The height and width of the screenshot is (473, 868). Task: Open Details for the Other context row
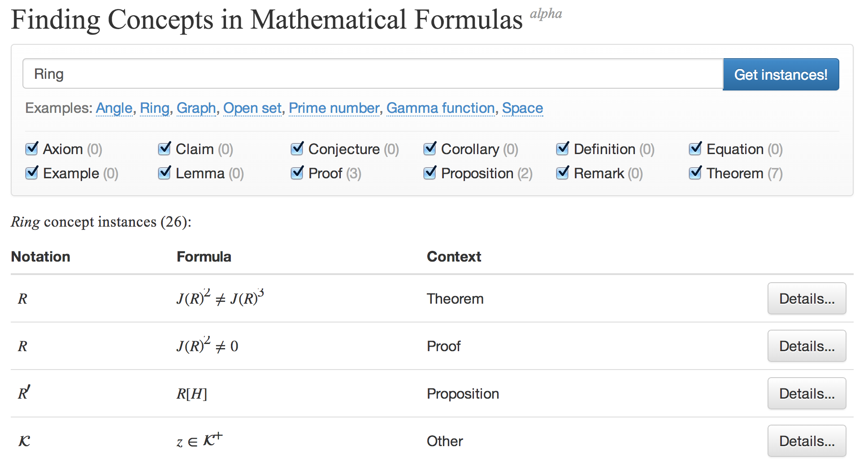[806, 441]
